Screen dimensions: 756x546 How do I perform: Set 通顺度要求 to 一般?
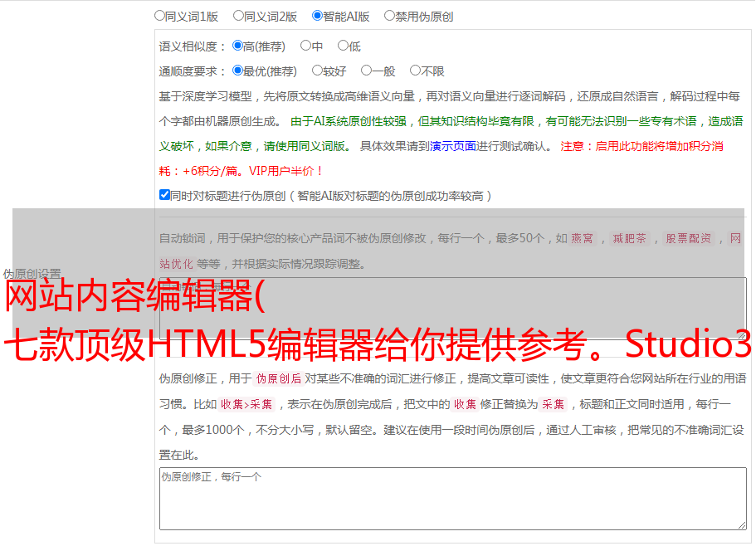(367, 71)
